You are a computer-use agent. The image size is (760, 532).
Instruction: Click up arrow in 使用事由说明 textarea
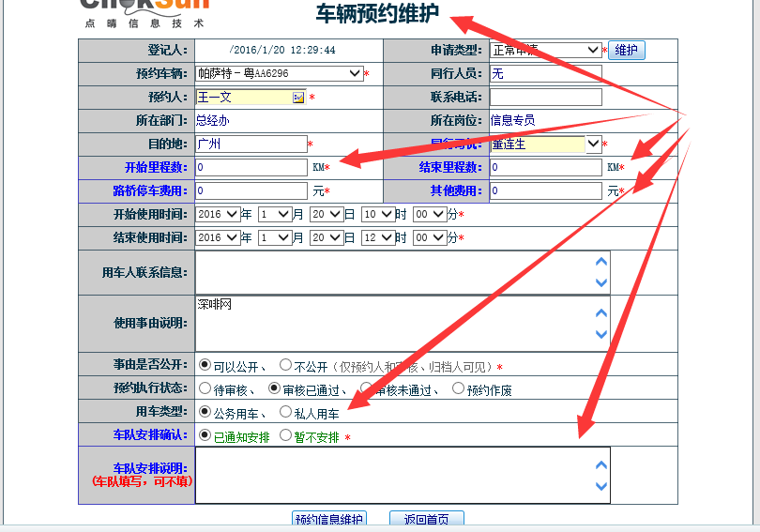tap(601, 312)
